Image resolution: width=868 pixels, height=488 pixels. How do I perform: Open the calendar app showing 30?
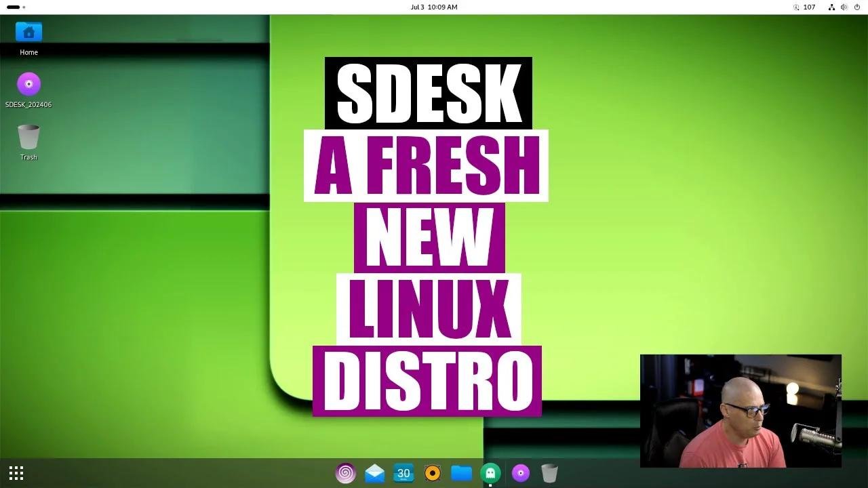click(403, 473)
